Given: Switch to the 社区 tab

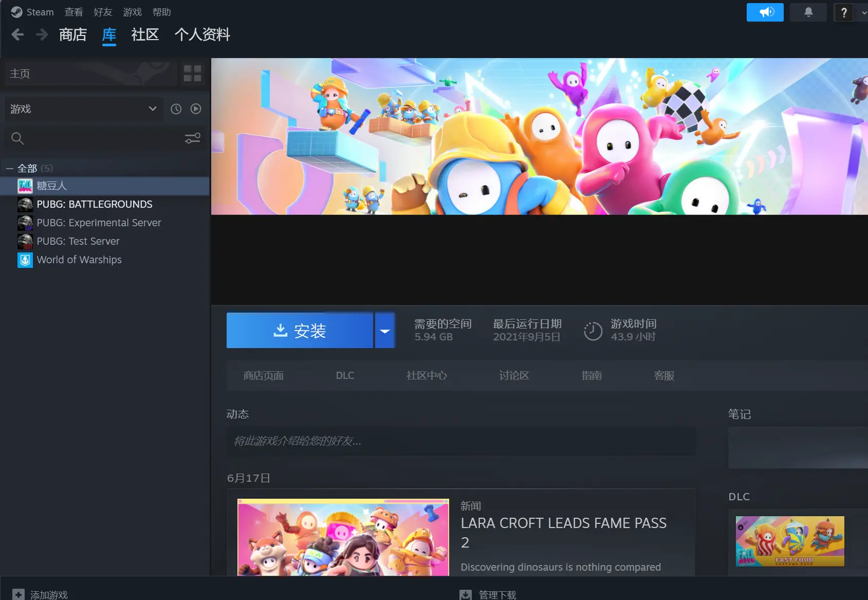Looking at the screenshot, I should tap(145, 34).
